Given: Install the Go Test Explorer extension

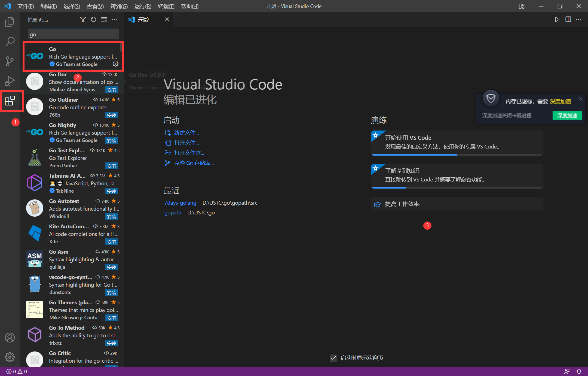Looking at the screenshot, I should [112, 166].
